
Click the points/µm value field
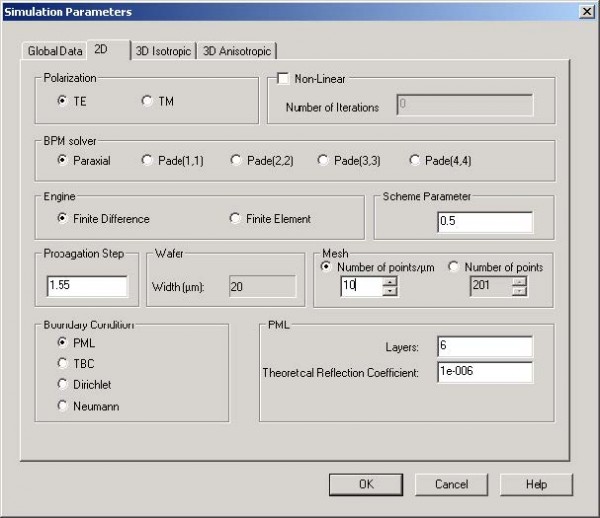point(361,286)
